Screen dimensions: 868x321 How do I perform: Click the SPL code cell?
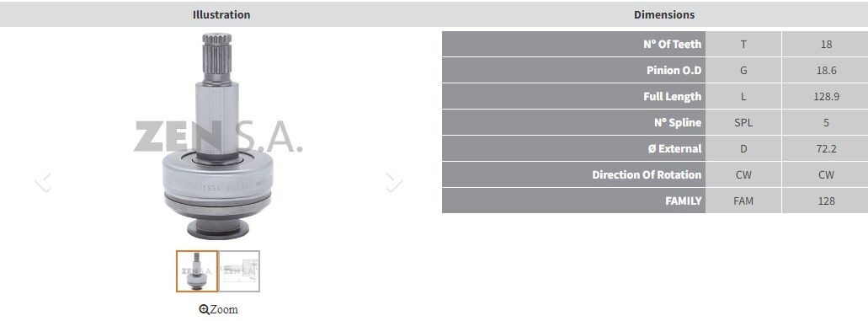(743, 122)
